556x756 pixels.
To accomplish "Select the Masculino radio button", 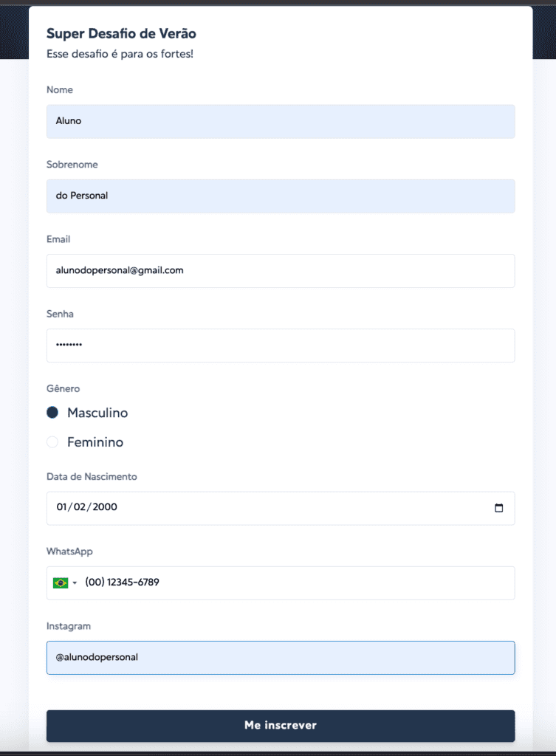I will coord(52,412).
